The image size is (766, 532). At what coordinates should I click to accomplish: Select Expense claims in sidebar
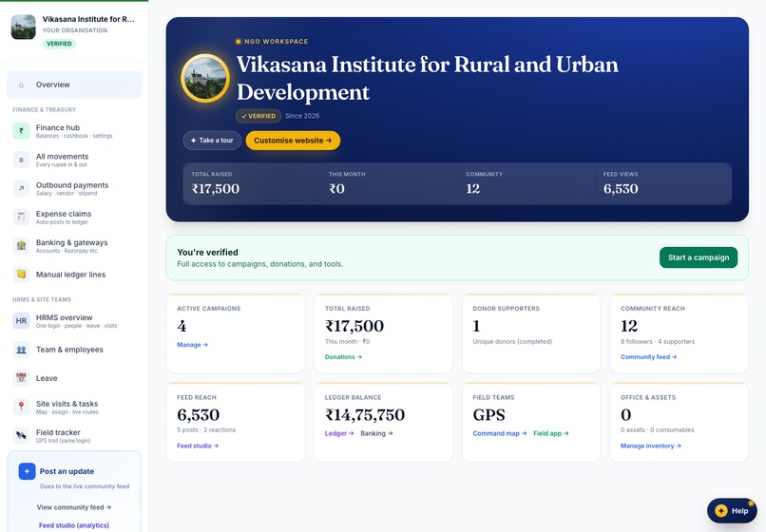point(74,217)
